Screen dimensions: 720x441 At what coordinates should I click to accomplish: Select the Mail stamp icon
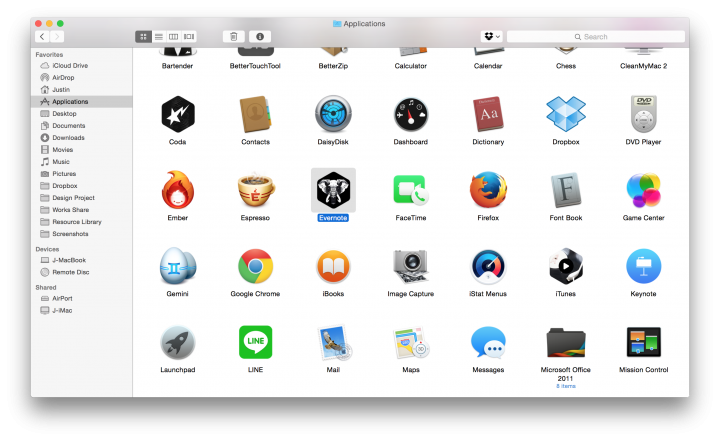click(x=334, y=342)
